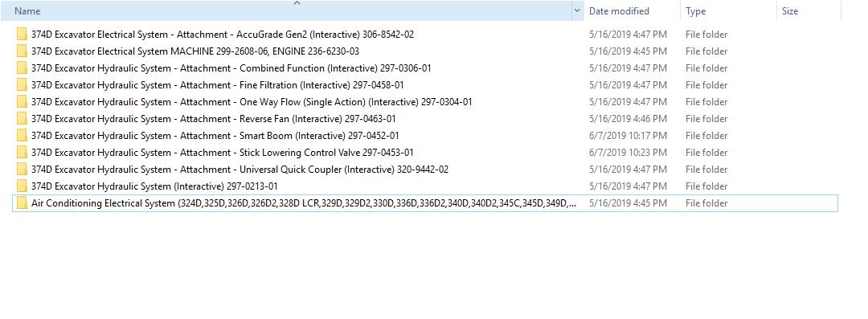
Task: Click File folder type of Smart Boom row
Action: coord(706,136)
